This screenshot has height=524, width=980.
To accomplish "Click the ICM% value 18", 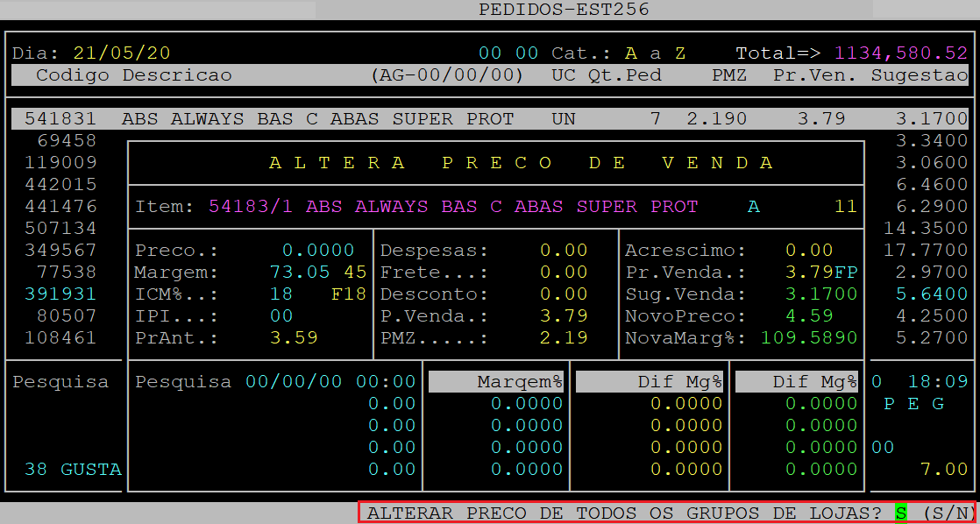I will (x=281, y=294).
